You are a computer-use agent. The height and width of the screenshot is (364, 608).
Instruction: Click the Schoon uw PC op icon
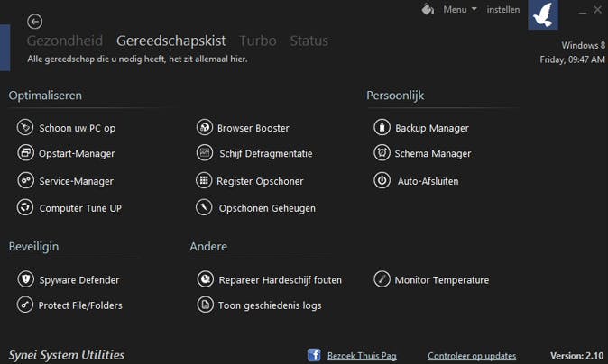click(24, 128)
